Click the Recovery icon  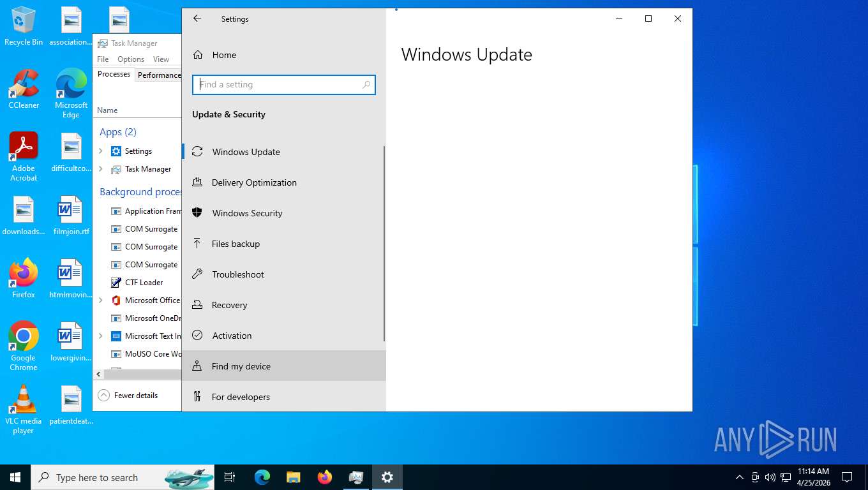(x=197, y=305)
